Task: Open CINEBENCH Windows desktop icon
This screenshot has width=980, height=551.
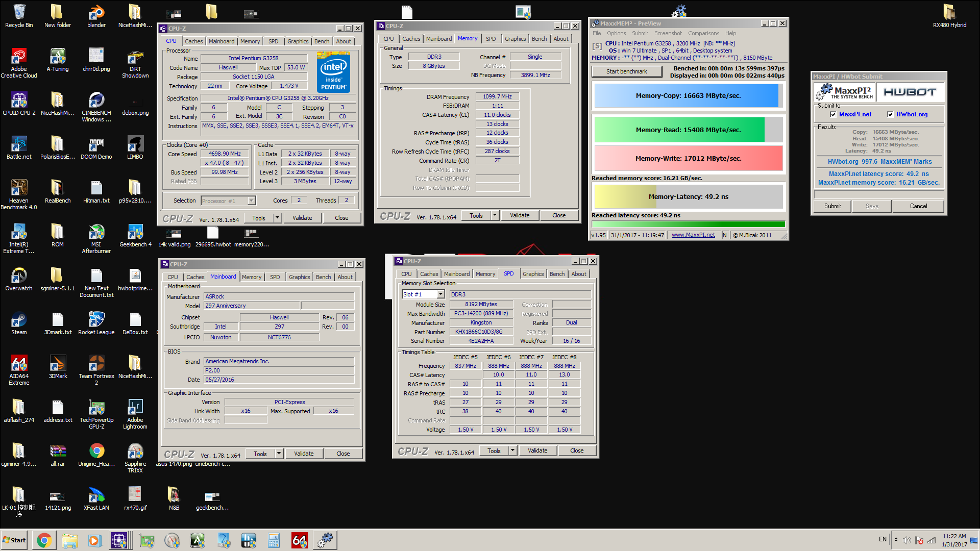Action: tap(96, 107)
